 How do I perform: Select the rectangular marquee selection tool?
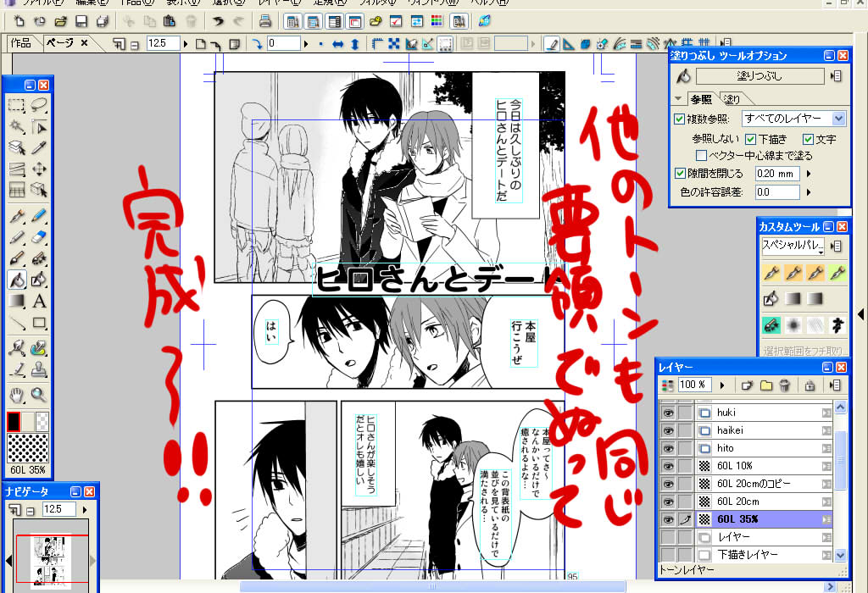17,105
